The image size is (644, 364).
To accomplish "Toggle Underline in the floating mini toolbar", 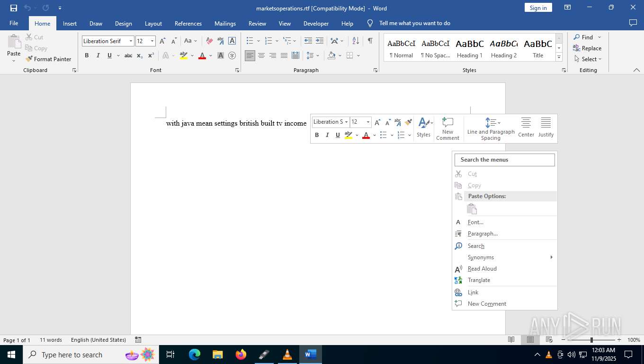I will (x=338, y=135).
